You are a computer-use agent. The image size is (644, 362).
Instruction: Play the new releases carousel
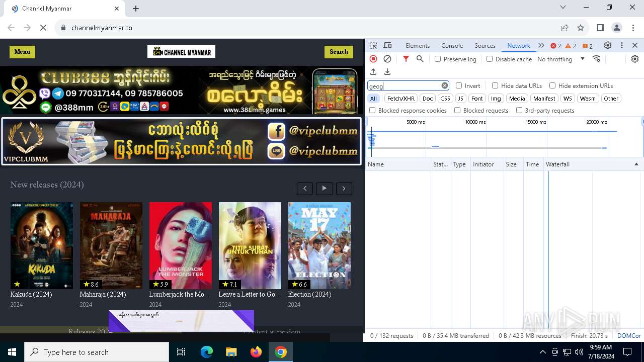(325, 189)
